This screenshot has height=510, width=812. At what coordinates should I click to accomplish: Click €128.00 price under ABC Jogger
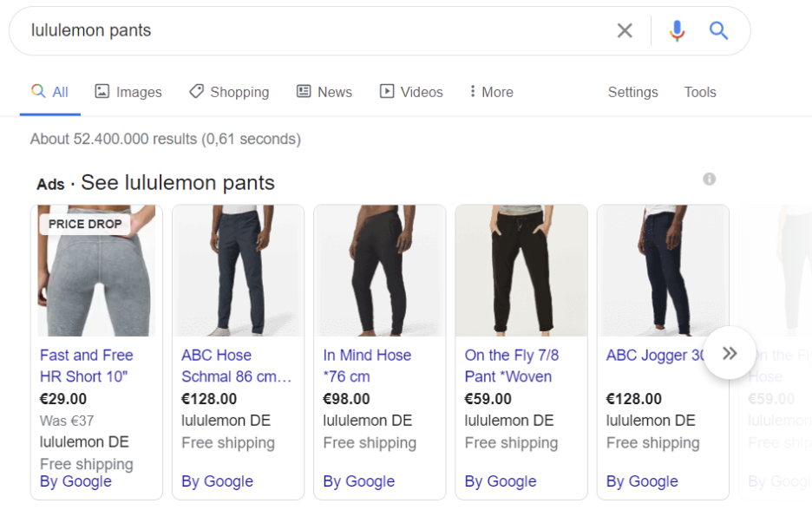634,399
